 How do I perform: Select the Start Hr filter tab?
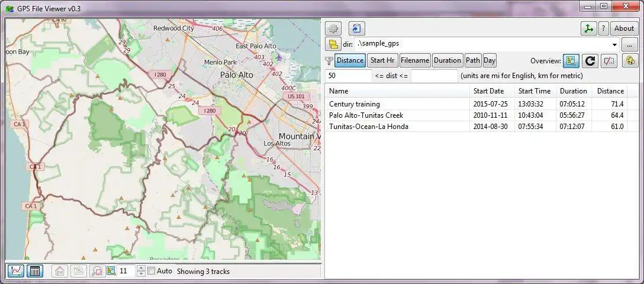point(382,60)
